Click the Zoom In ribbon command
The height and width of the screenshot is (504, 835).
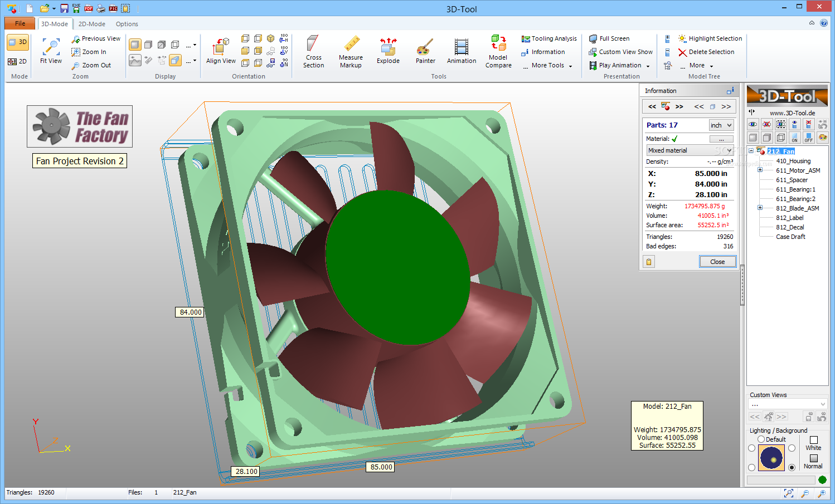tap(89, 52)
